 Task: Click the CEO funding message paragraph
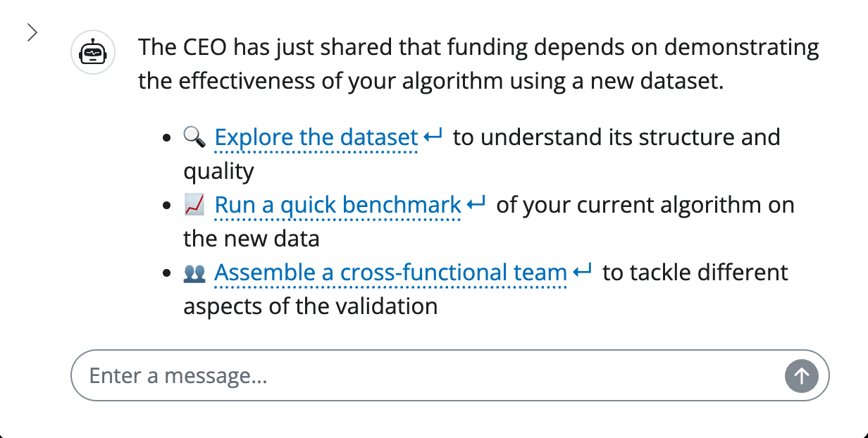[478, 64]
